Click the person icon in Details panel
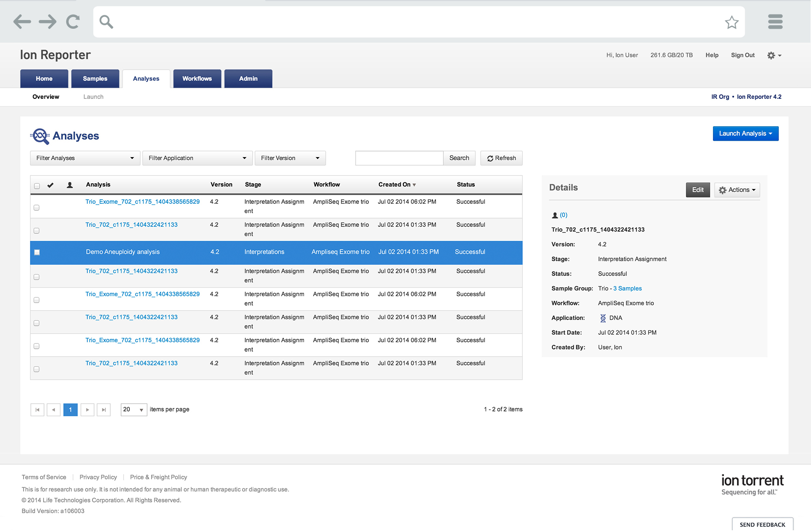 click(x=555, y=215)
